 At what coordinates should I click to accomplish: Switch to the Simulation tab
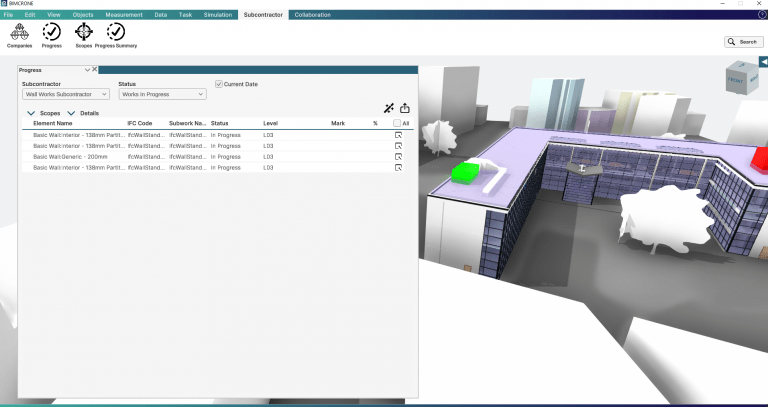coord(220,16)
